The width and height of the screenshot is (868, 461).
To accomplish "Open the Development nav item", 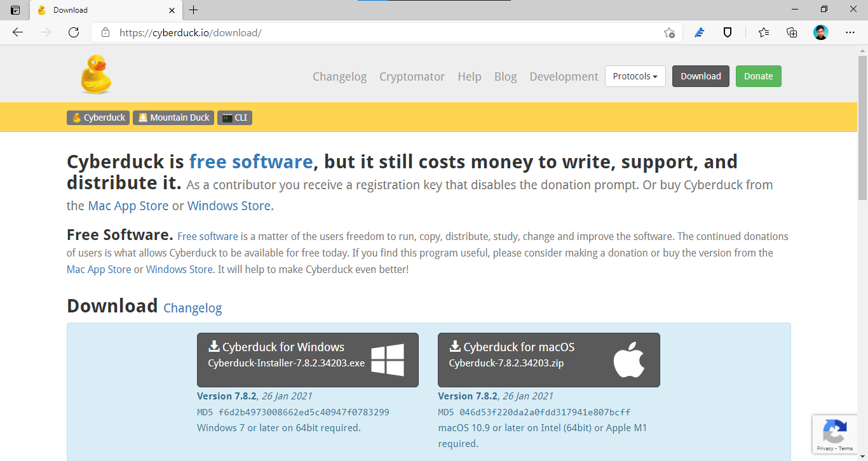I will [x=564, y=76].
